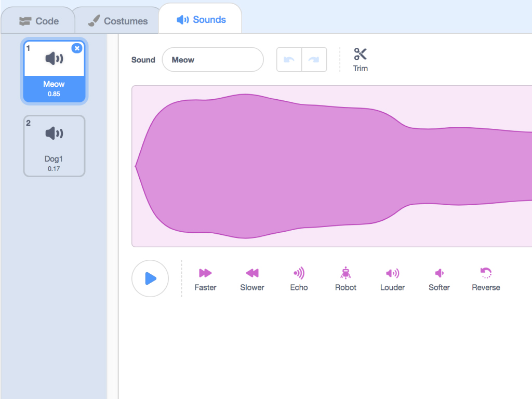The image size is (532, 399).
Task: Select the Meow sound thumbnail
Action: point(54,71)
